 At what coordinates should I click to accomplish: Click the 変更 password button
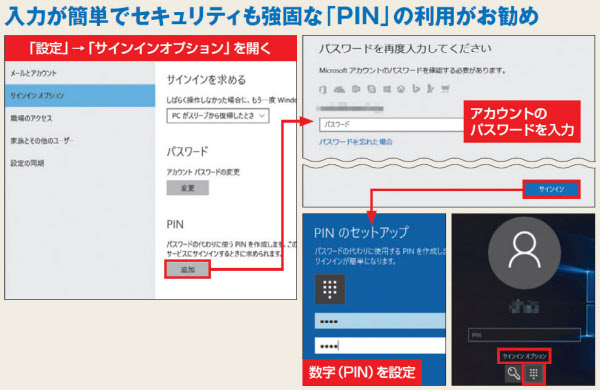coord(188,188)
